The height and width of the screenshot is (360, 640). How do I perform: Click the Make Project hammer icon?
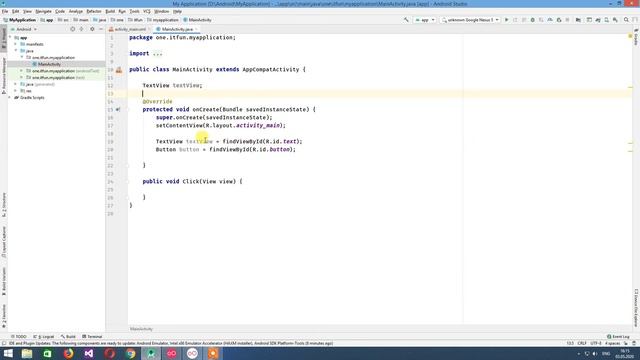[406, 20]
